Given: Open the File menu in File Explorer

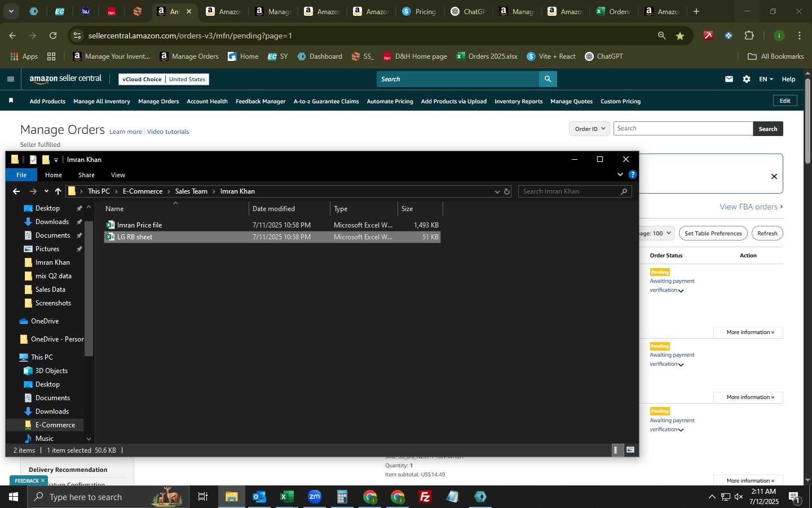Looking at the screenshot, I should [21, 175].
